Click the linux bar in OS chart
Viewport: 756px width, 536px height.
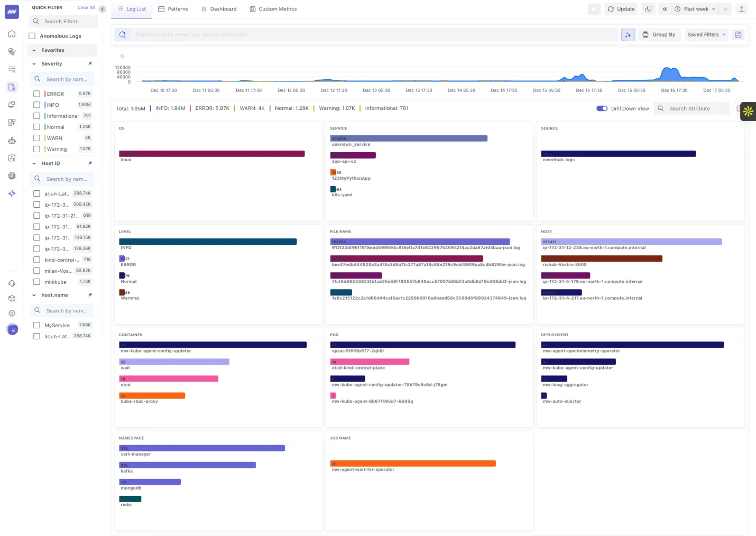pyautogui.click(x=212, y=154)
